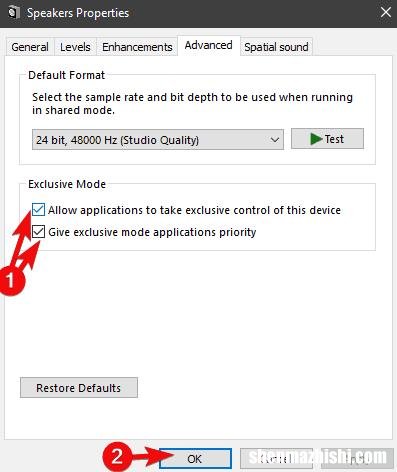Toggle Allow applications exclusive control checkbox
Viewport: 397px width, 472px height.
[38, 210]
